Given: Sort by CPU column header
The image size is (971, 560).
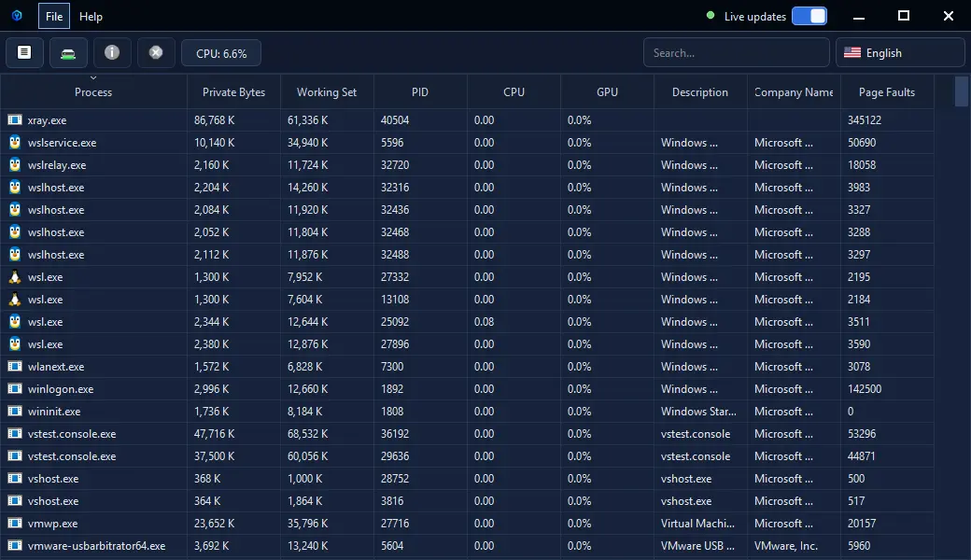Looking at the screenshot, I should [514, 91].
